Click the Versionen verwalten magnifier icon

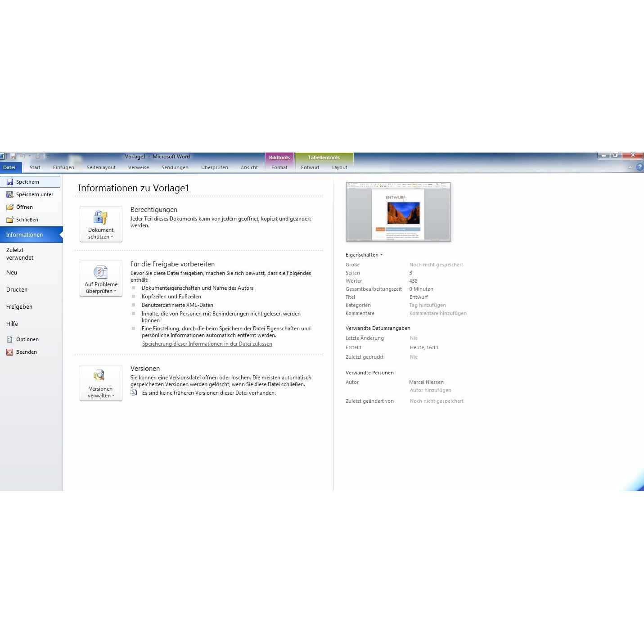point(99,375)
